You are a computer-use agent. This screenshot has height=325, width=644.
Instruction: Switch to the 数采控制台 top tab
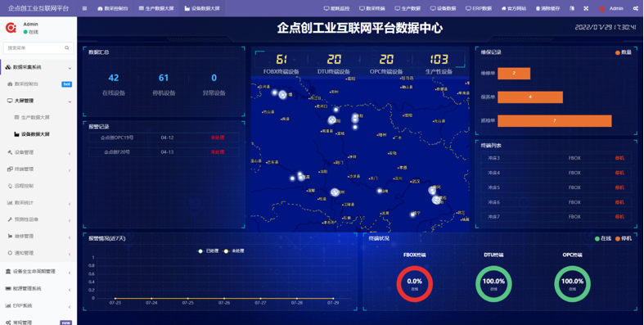pyautogui.click(x=113, y=8)
